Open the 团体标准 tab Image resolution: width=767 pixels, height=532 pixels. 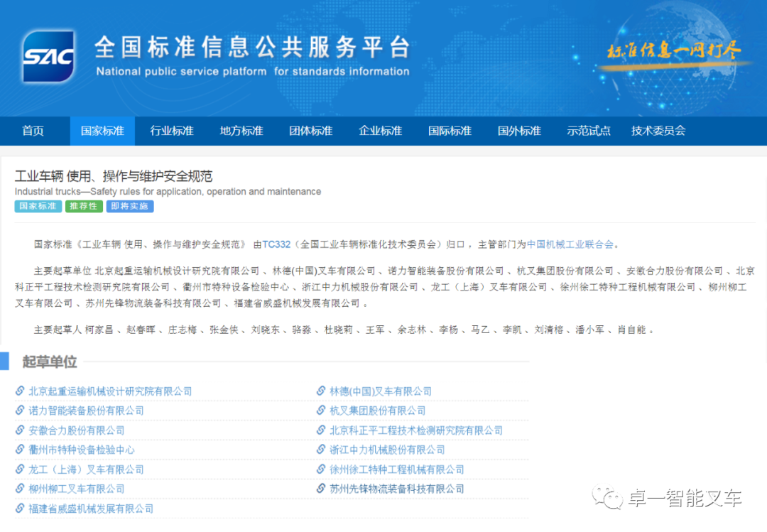coord(310,131)
